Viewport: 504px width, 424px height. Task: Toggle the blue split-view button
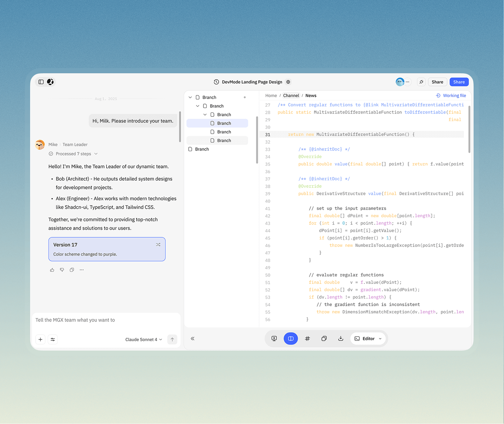click(291, 339)
